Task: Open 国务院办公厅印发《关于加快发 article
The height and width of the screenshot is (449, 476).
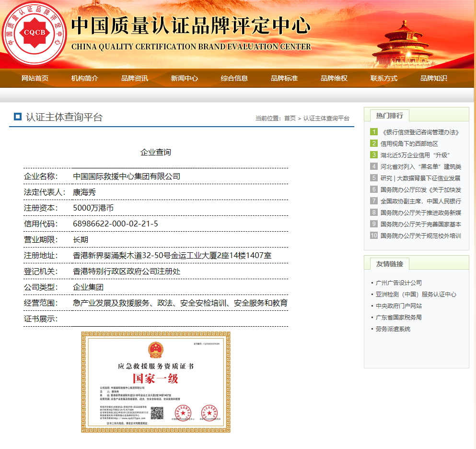Action: click(421, 190)
